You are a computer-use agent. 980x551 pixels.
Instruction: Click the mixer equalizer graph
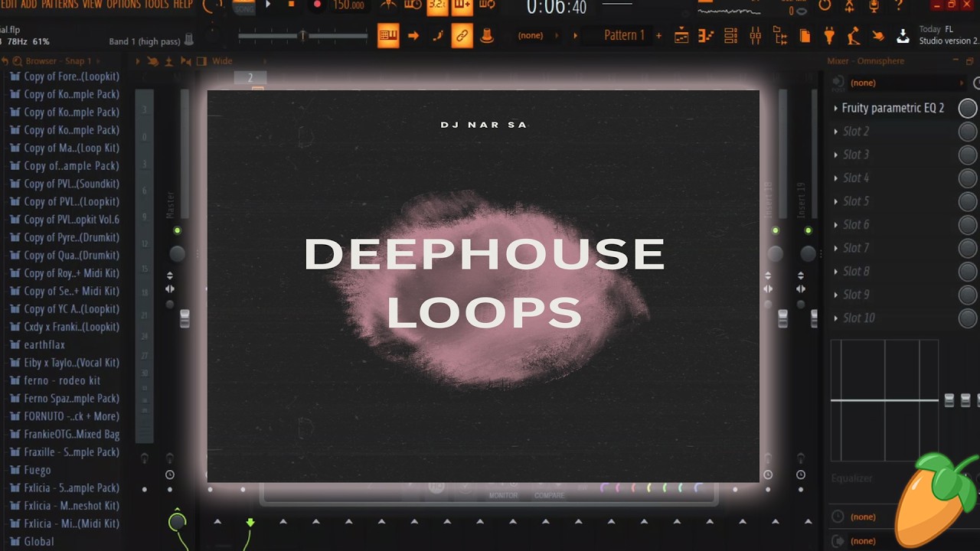885,400
